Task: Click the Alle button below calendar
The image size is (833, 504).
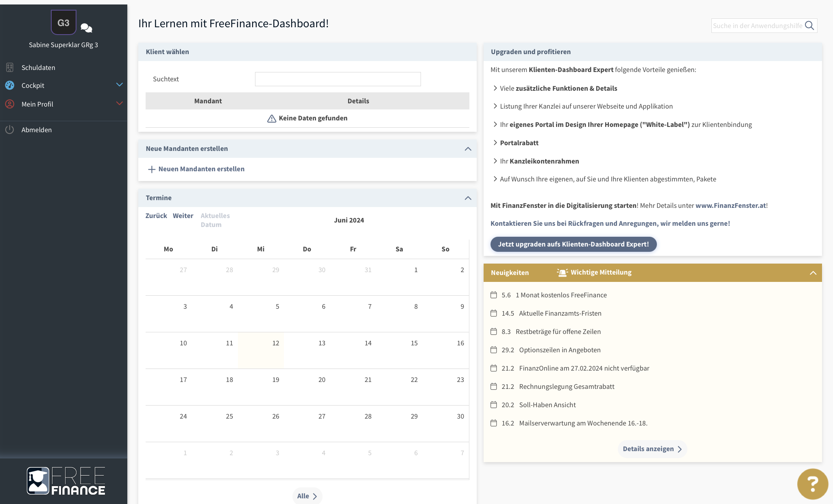Action: tap(307, 496)
